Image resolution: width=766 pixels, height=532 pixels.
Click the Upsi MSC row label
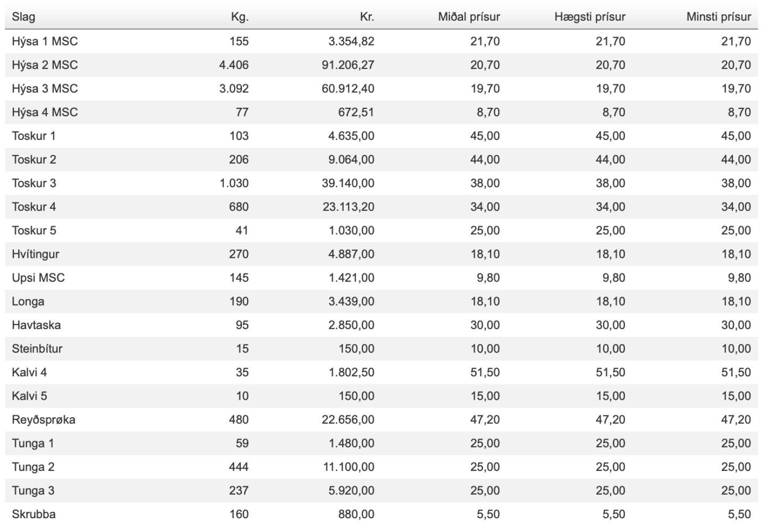38,278
